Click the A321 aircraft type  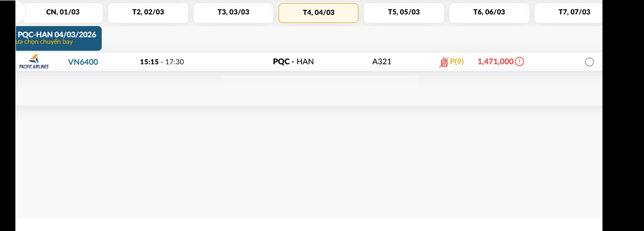[x=382, y=61]
